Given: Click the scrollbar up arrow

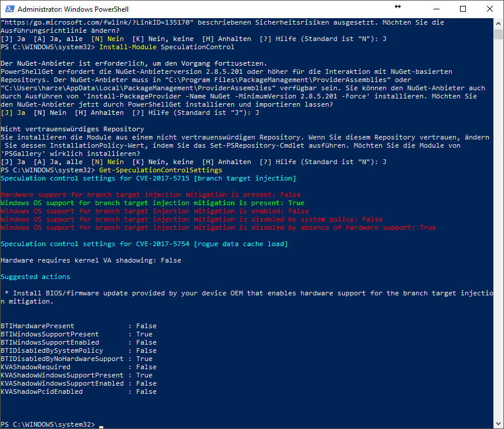Looking at the screenshot, I should point(498,23).
